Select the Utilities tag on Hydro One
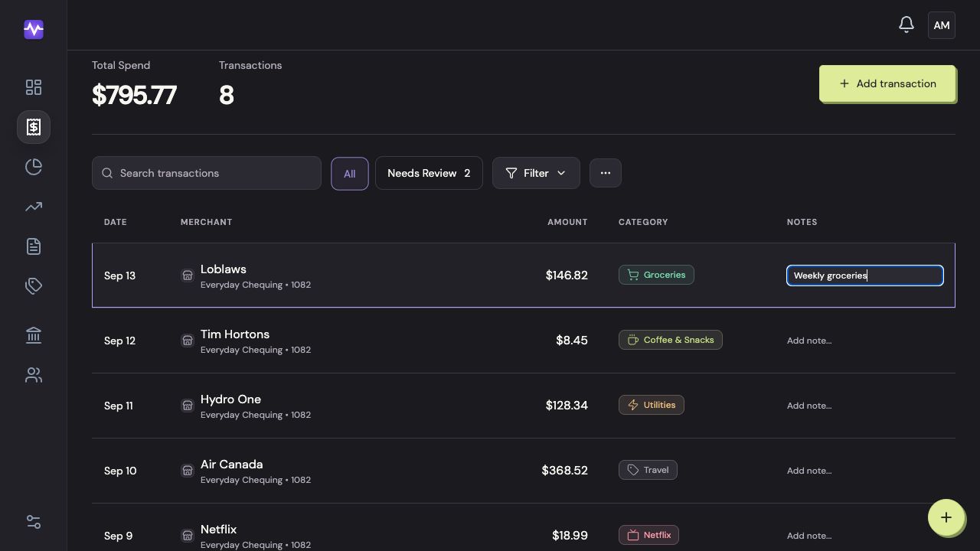This screenshot has width=980, height=551. tap(652, 405)
